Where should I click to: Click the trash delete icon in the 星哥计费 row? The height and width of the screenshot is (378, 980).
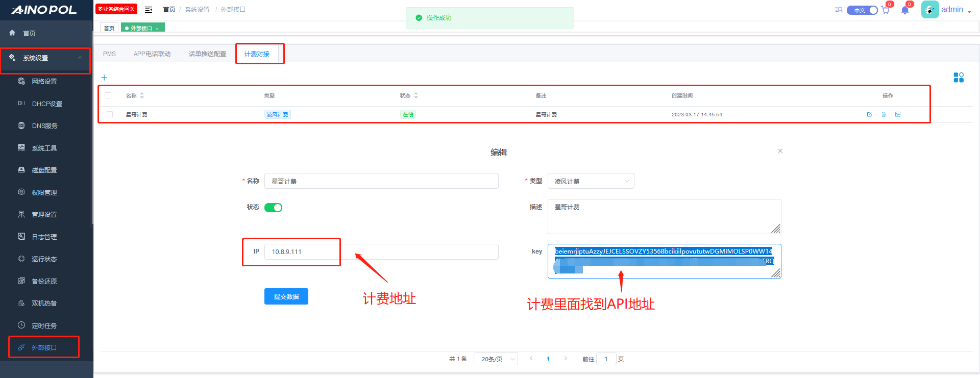tap(884, 114)
